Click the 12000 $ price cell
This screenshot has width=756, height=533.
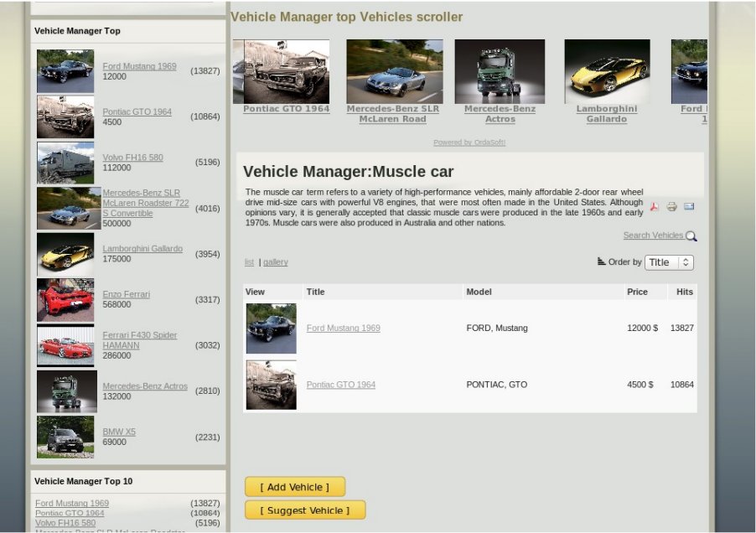coord(642,329)
